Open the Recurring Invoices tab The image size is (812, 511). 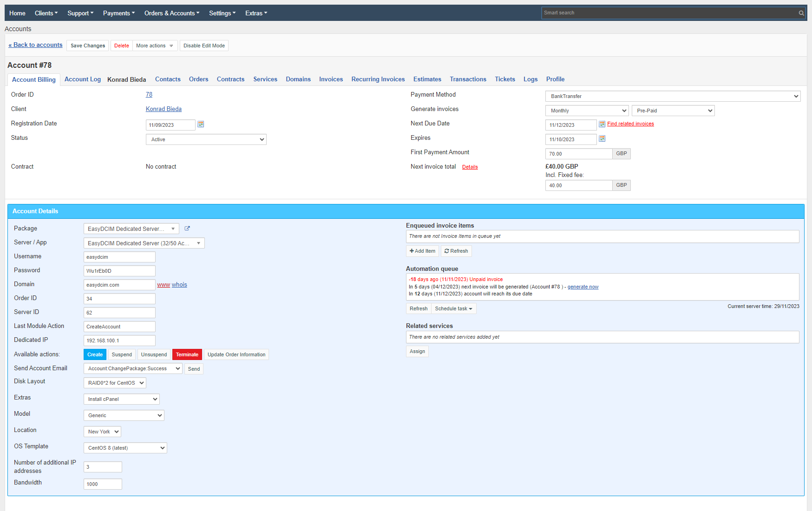378,79
